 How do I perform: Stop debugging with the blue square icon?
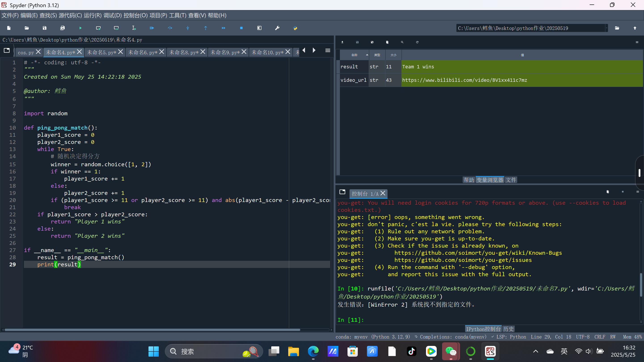tap(241, 28)
